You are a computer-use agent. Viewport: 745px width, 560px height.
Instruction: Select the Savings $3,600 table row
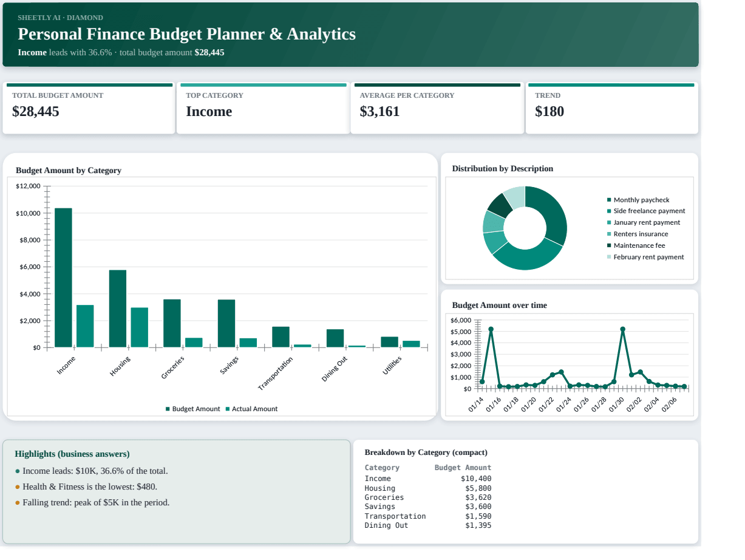pos(428,507)
